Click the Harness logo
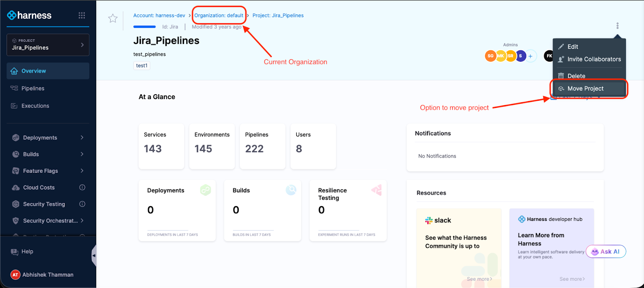 click(x=29, y=15)
